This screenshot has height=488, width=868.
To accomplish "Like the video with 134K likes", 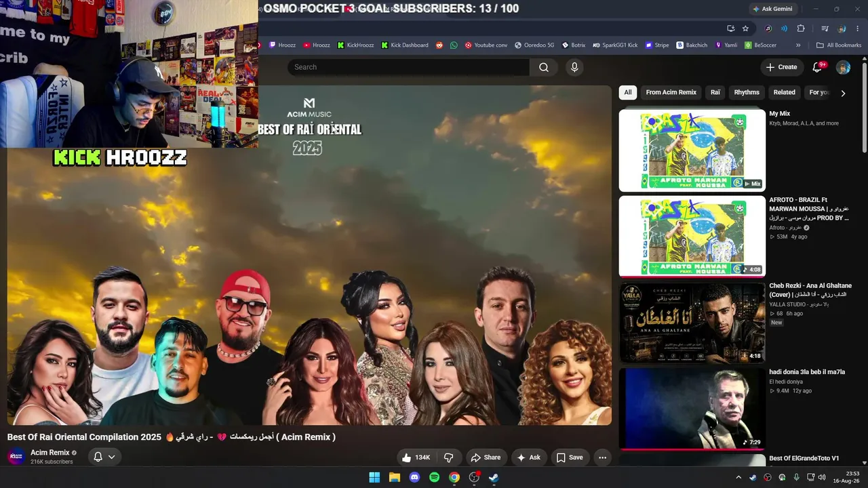I will point(416,457).
